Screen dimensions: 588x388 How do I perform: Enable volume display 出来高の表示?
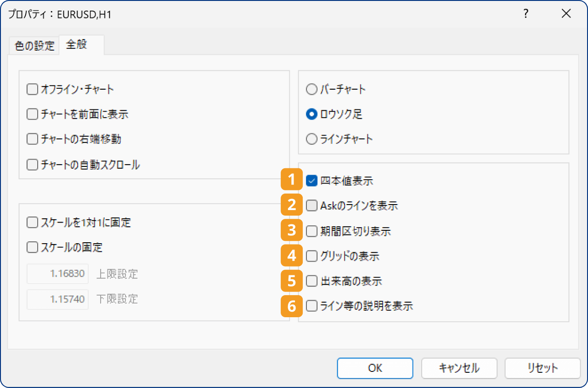[311, 281]
